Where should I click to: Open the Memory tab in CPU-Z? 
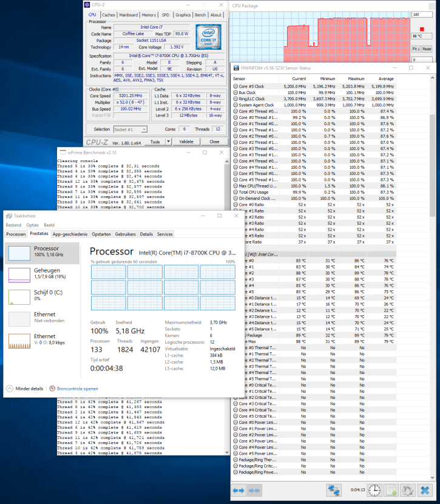click(x=149, y=15)
